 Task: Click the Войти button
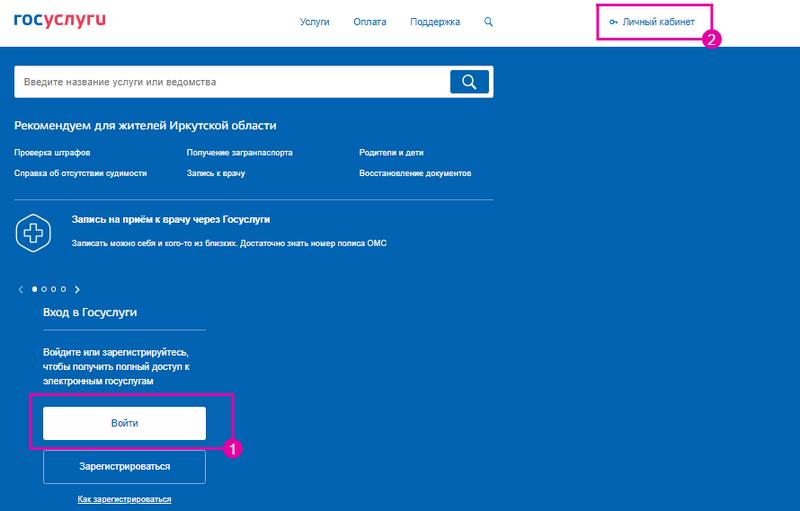(124, 423)
